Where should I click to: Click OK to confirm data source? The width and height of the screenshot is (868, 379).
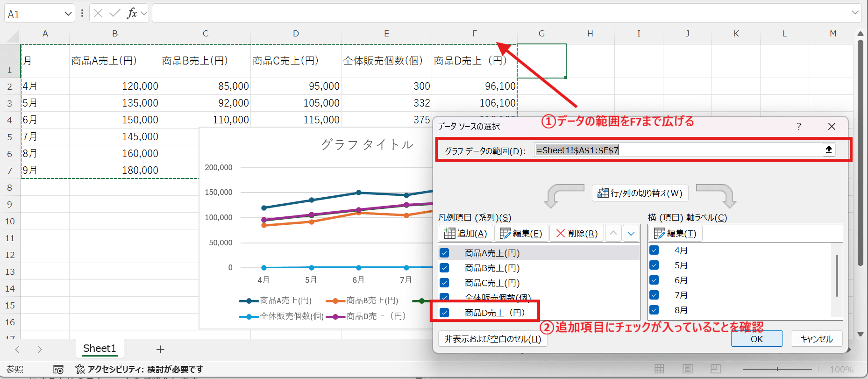(x=756, y=339)
